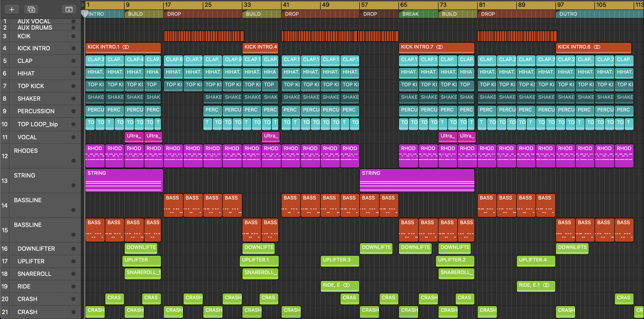Viewport: 644px width, 319px height.
Task: Click the loop icon on KICK INTRO.1 region
Action: (x=126, y=47)
